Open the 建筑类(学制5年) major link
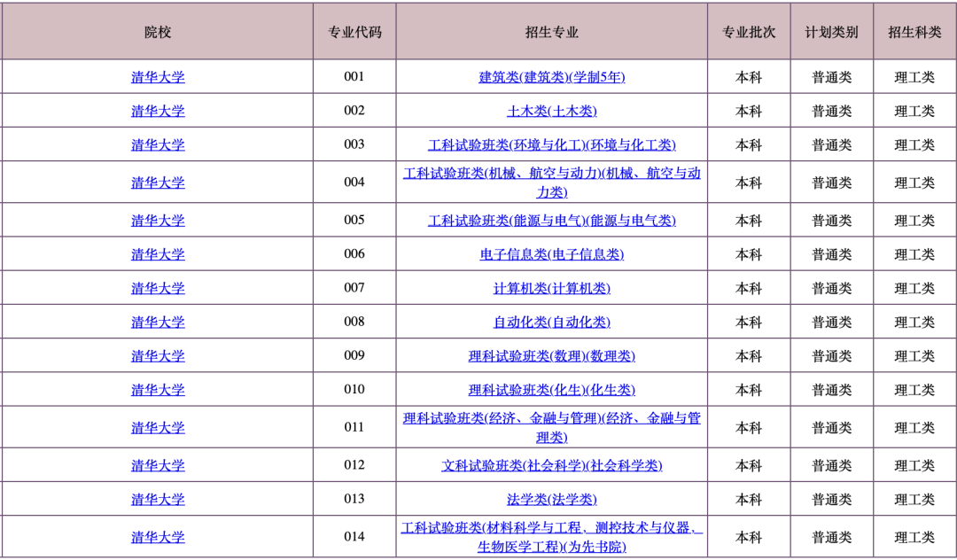 tap(551, 77)
